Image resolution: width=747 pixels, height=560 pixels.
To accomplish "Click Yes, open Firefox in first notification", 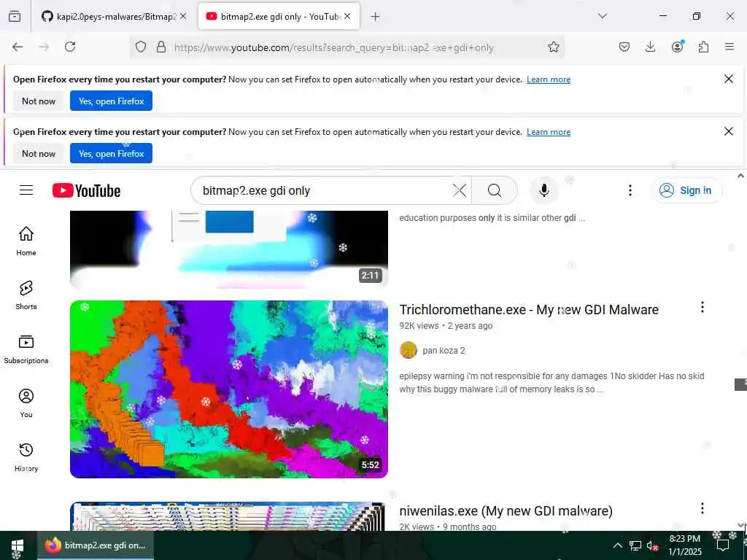I will click(111, 101).
